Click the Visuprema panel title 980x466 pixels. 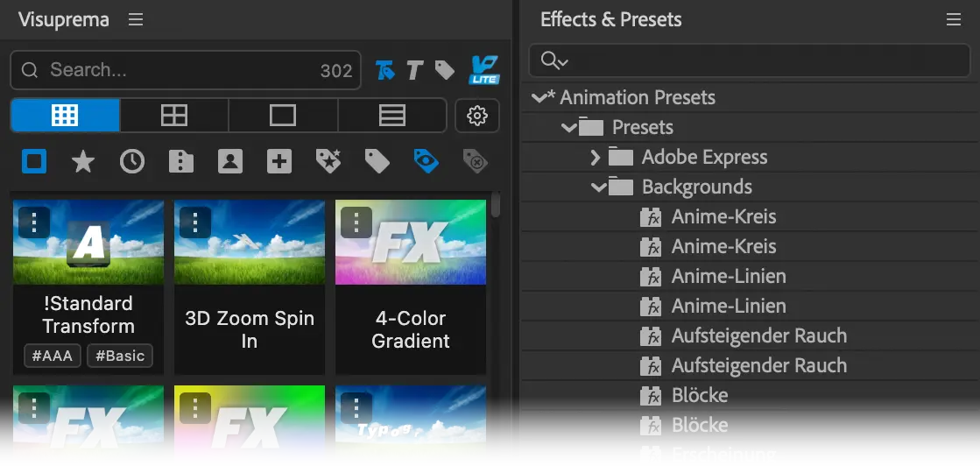click(x=64, y=19)
